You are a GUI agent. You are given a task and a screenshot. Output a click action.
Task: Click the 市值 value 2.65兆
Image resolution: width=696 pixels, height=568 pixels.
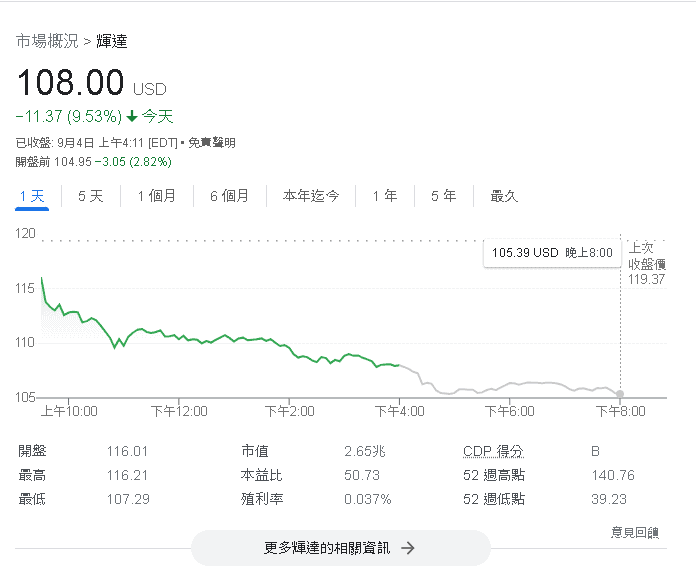coord(364,451)
